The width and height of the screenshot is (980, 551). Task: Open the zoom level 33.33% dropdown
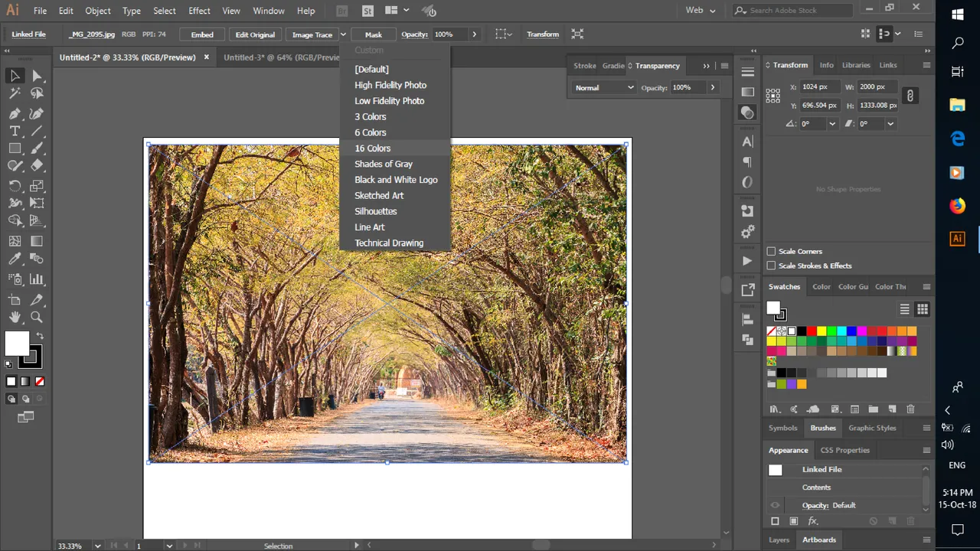(98, 546)
